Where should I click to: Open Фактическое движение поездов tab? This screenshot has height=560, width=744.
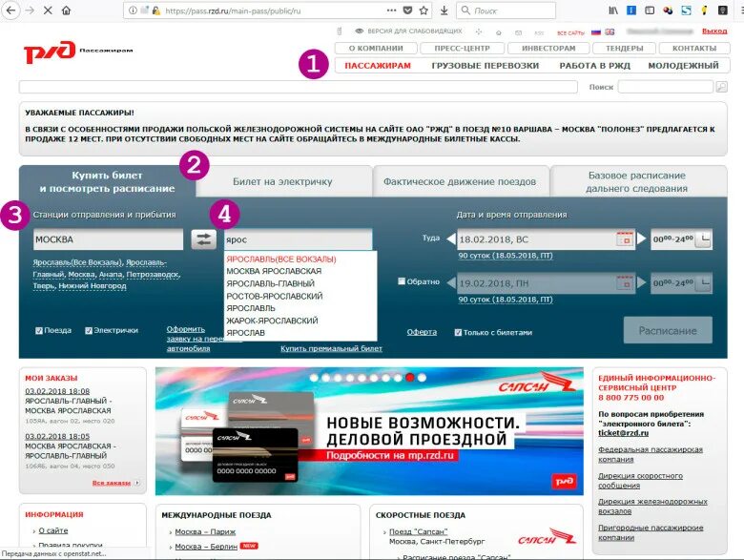[460, 181]
